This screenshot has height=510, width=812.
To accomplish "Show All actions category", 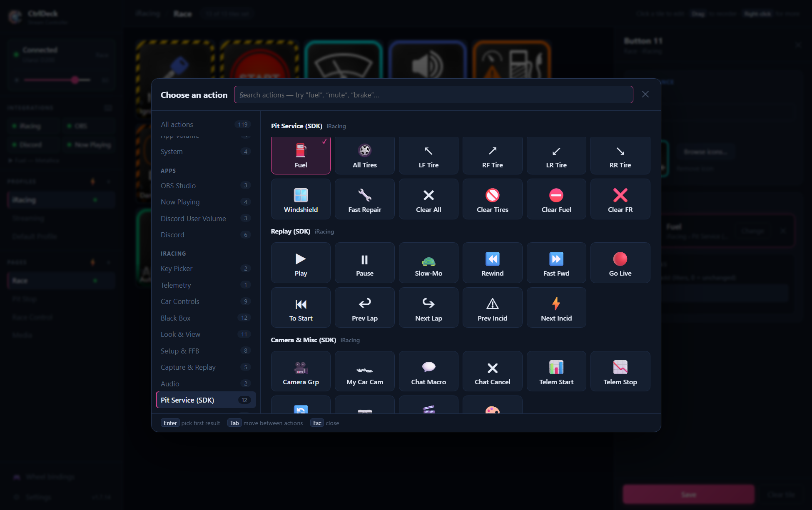I will point(206,124).
